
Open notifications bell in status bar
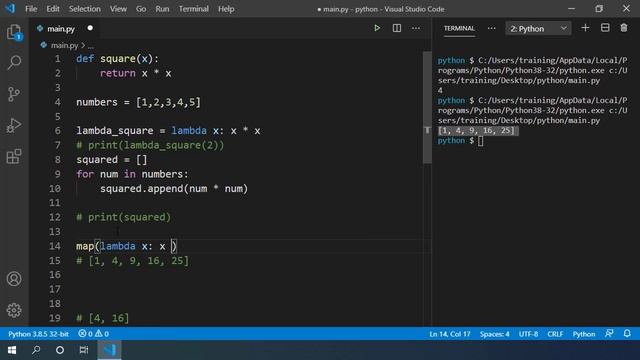[x=627, y=333]
